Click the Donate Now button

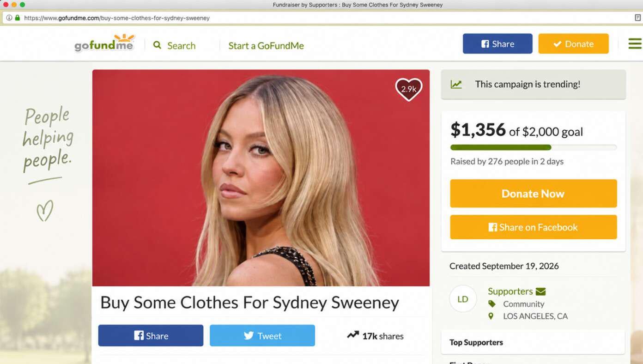534,194
